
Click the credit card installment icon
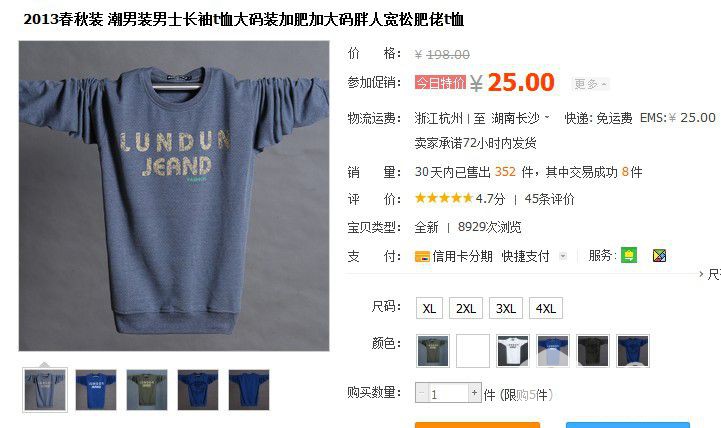pos(422,257)
